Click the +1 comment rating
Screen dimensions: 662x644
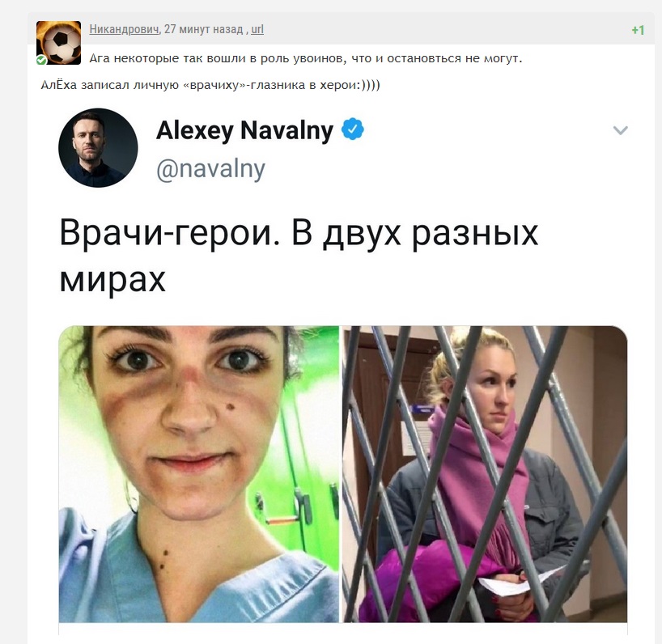(x=638, y=30)
